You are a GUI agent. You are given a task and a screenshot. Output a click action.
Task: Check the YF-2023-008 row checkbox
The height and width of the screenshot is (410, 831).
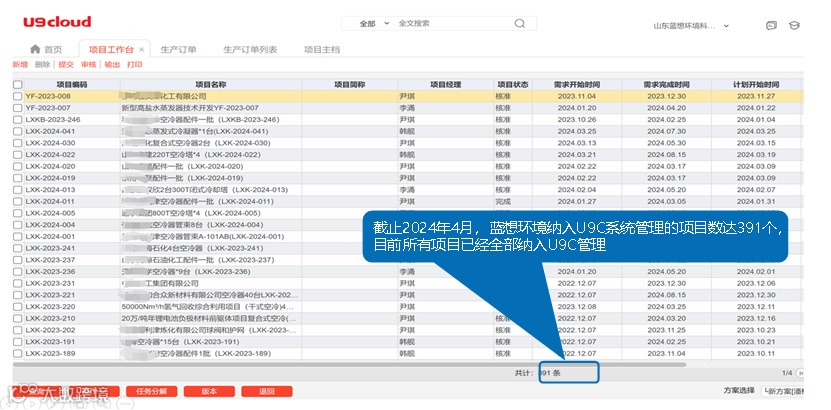(x=18, y=96)
